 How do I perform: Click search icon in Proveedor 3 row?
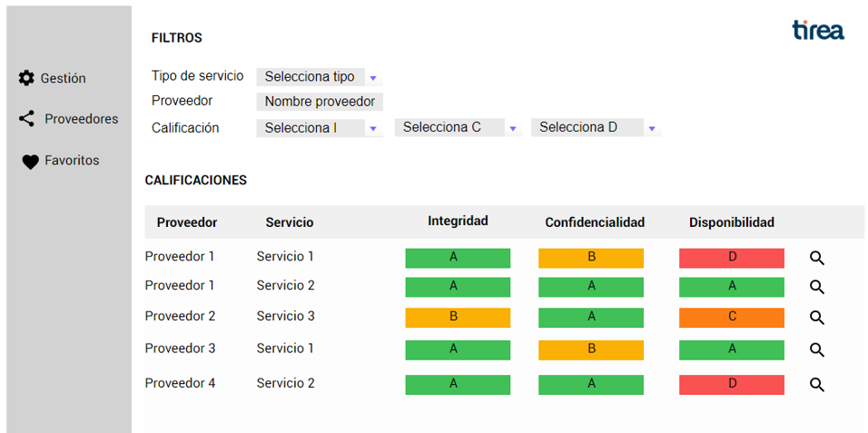click(817, 349)
